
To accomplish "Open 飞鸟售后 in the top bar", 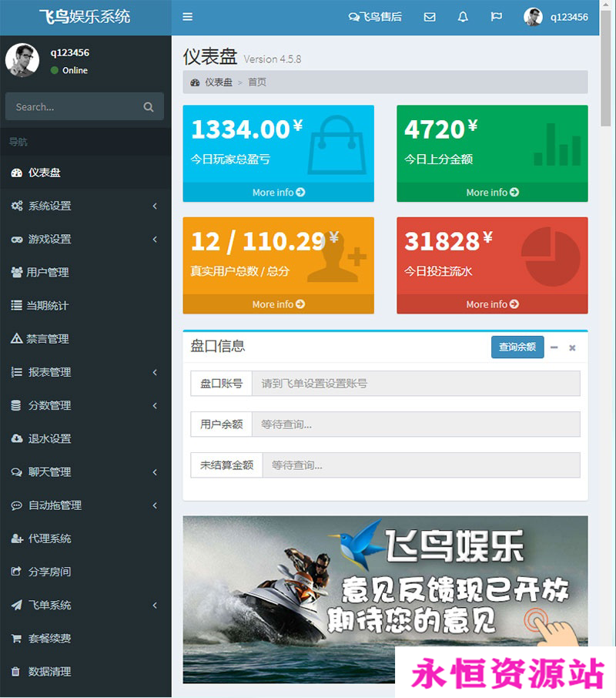I will tap(375, 17).
